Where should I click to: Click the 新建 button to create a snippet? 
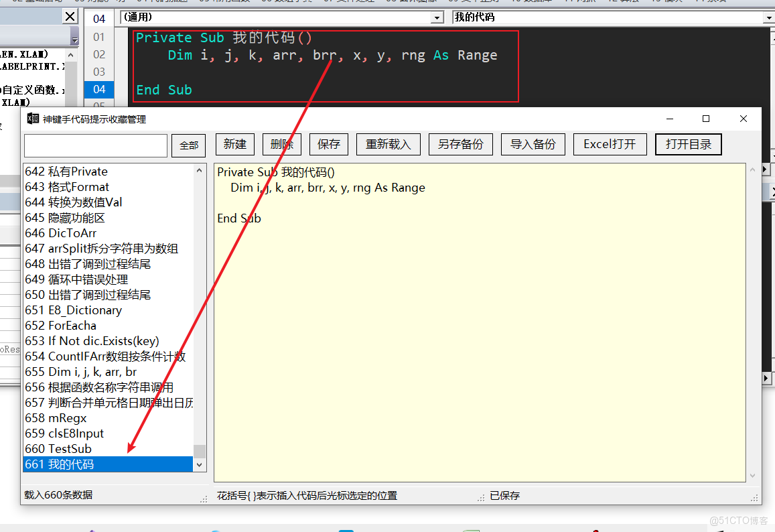pos(235,143)
